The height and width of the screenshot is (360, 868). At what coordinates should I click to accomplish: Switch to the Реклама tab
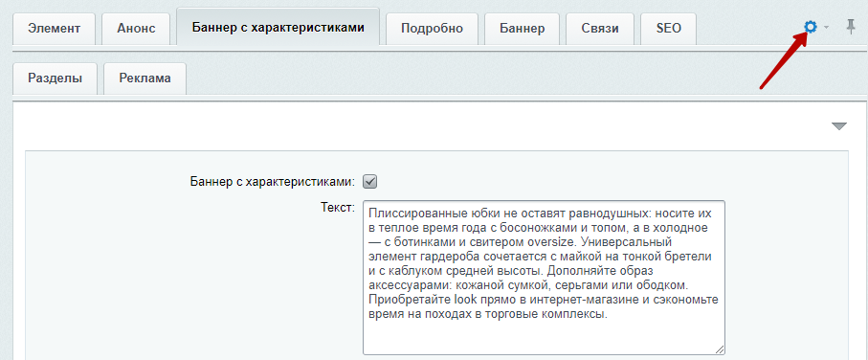[145, 79]
